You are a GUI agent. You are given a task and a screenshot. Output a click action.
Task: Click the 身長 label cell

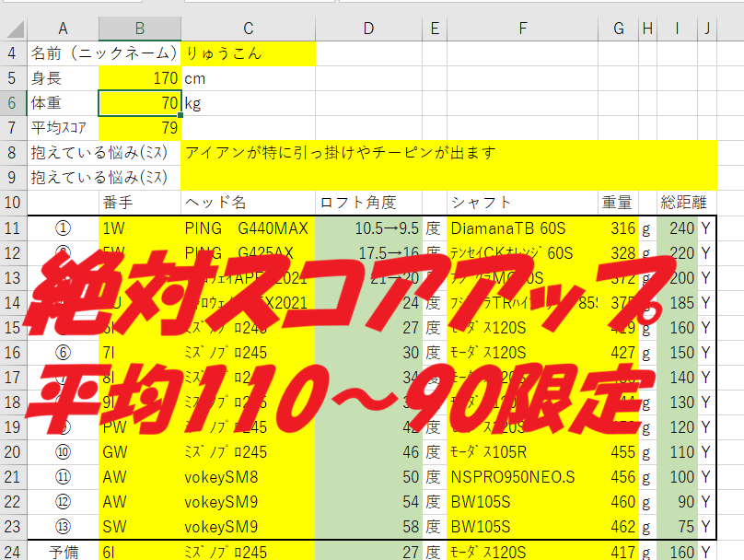pyautogui.click(x=64, y=78)
